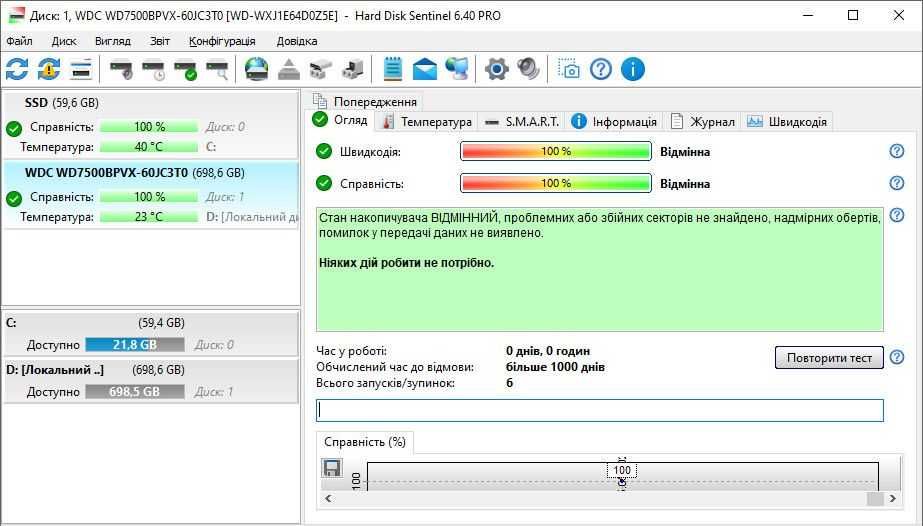This screenshot has height=526, width=923.
Task: Select the Справність (%) chart tab
Action: pyautogui.click(x=365, y=442)
